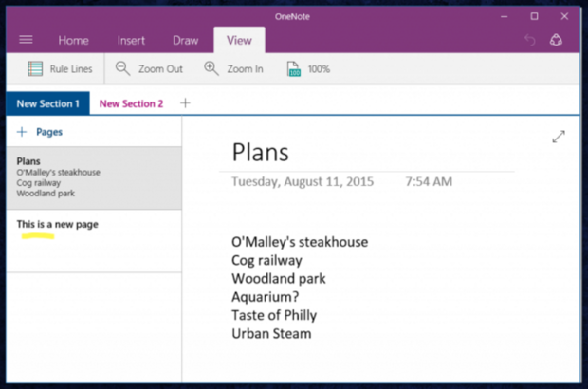Select the View ribbon tab
Screen dimensions: 588x389
click(x=239, y=40)
